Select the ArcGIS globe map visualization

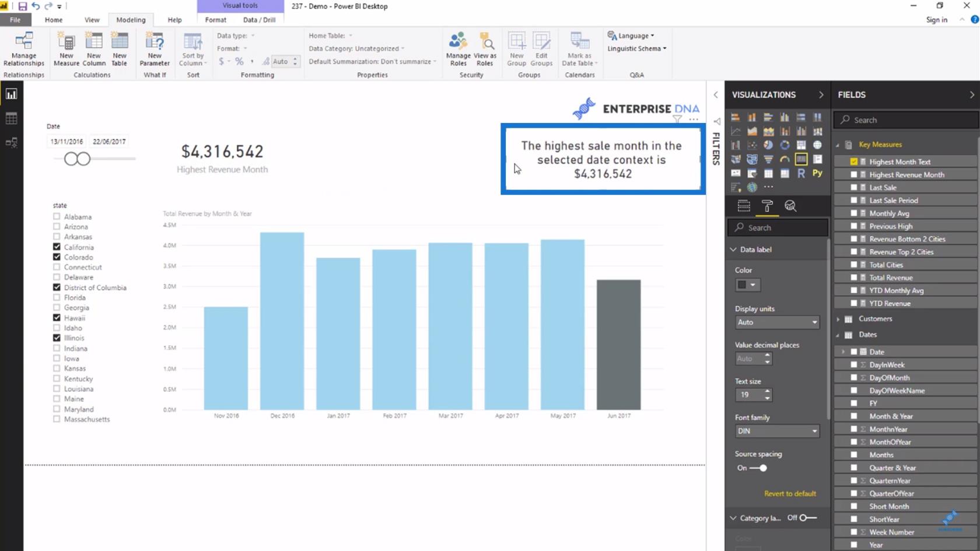[x=752, y=187]
